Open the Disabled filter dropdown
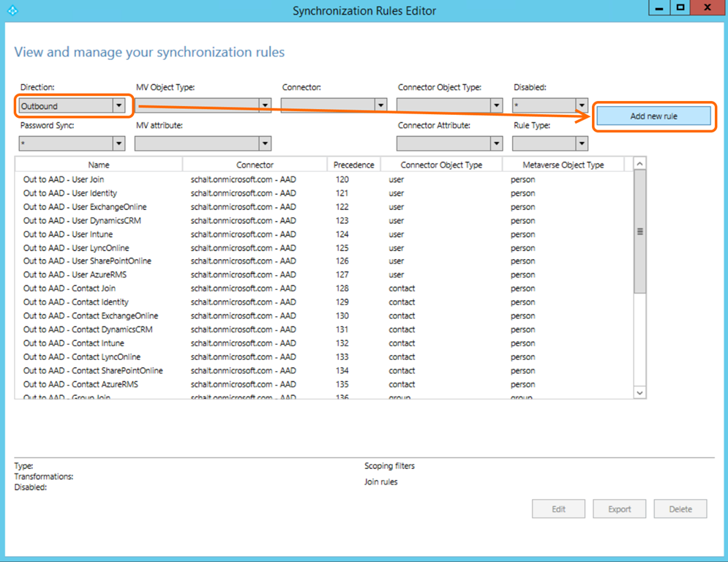This screenshot has width=728, height=562. pos(550,106)
